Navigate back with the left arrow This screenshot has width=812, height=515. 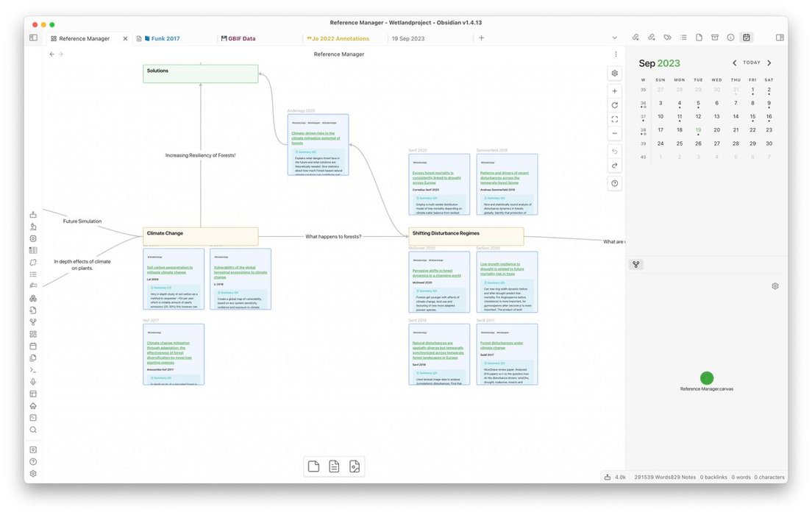51,54
